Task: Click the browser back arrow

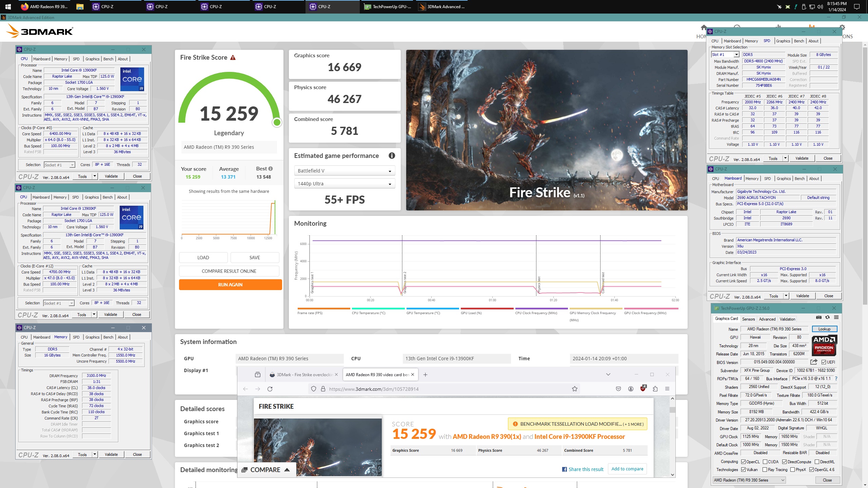Action: click(245, 389)
